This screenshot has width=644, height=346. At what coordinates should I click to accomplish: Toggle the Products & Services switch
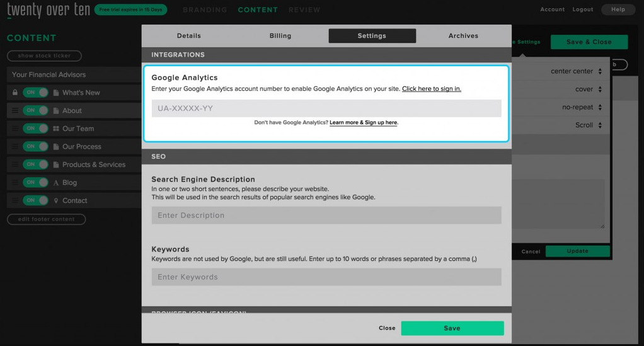point(35,164)
